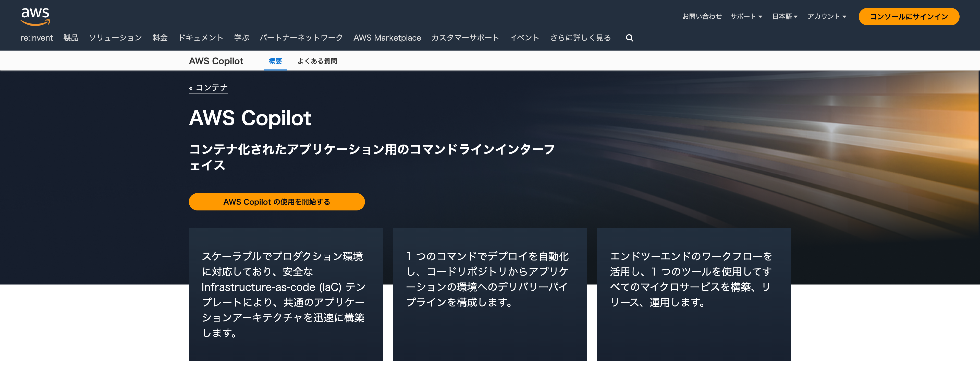The height and width of the screenshot is (379, 980).
Task: Go back using the コンテナ breadcrumb link
Action: tap(209, 88)
